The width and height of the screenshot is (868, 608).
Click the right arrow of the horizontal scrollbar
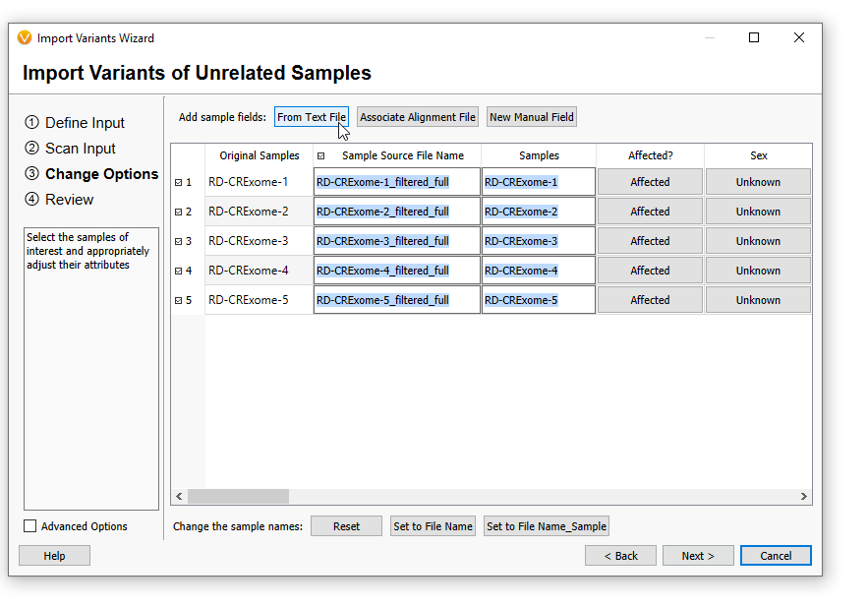pyautogui.click(x=804, y=496)
